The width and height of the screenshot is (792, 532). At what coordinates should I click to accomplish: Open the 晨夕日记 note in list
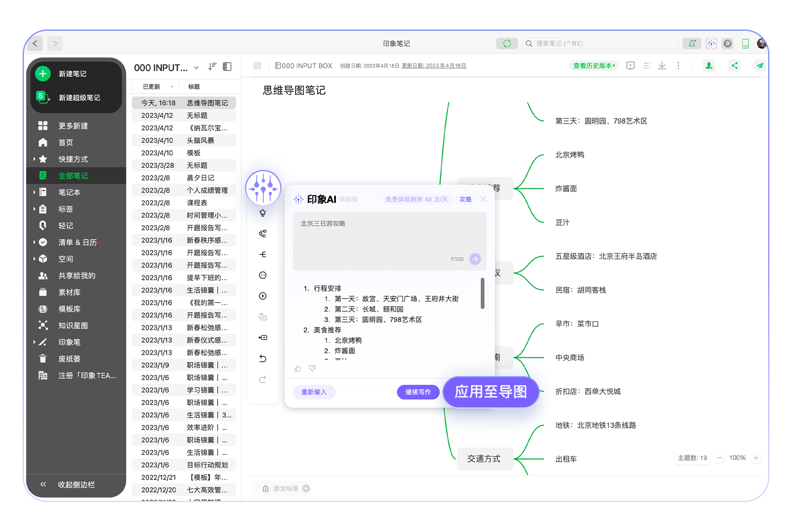click(x=184, y=178)
